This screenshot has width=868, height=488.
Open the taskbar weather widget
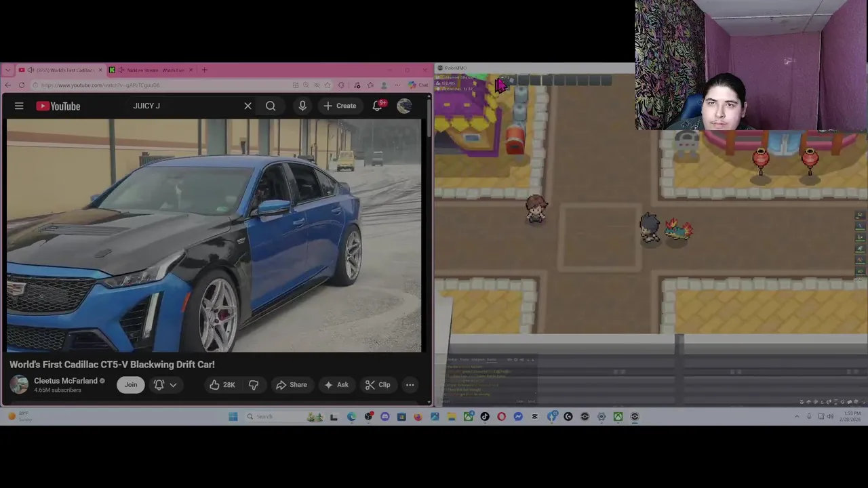(20, 416)
